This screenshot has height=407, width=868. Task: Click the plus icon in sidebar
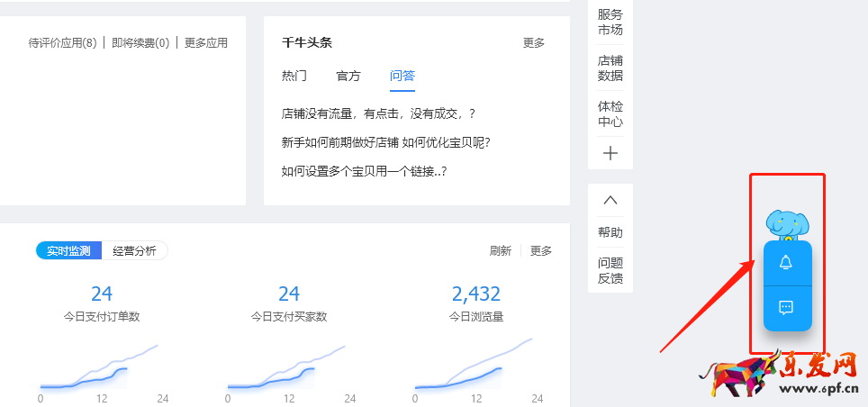[610, 153]
